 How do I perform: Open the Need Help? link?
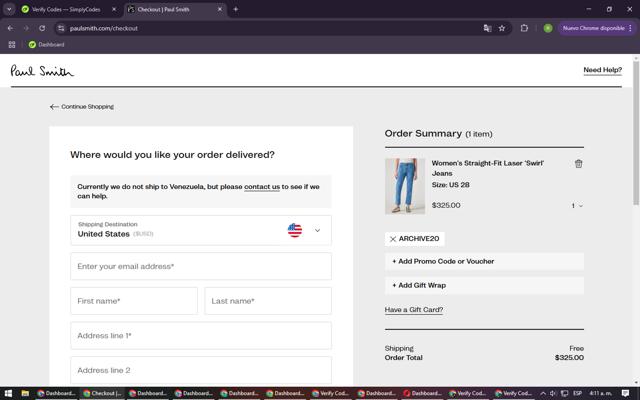[x=602, y=70]
